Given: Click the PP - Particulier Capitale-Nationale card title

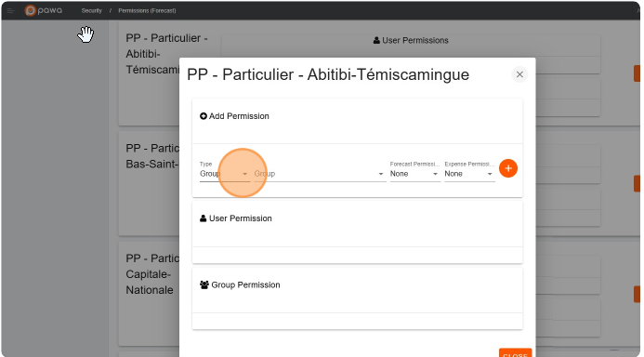Looking at the screenshot, I should 152,274.
